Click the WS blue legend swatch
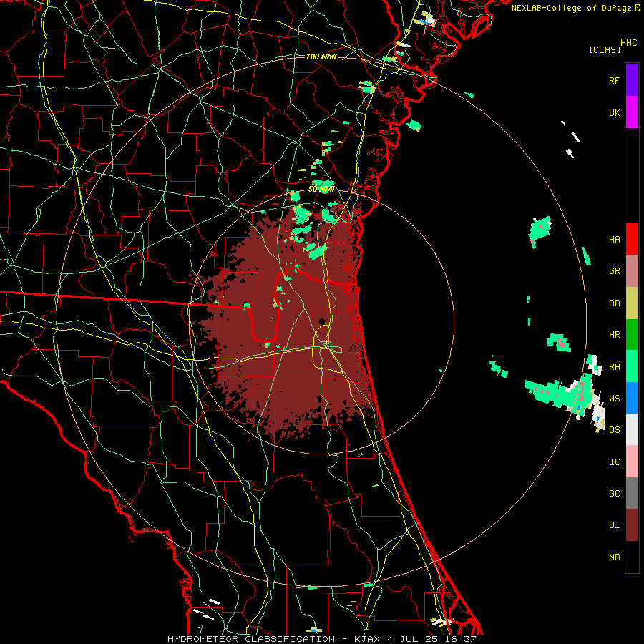Screen dimensions: 644x644 tap(632, 398)
